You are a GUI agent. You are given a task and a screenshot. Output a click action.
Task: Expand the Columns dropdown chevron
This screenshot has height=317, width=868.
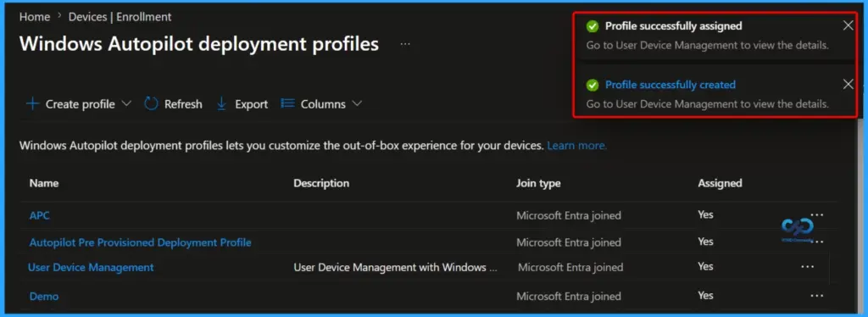click(357, 103)
